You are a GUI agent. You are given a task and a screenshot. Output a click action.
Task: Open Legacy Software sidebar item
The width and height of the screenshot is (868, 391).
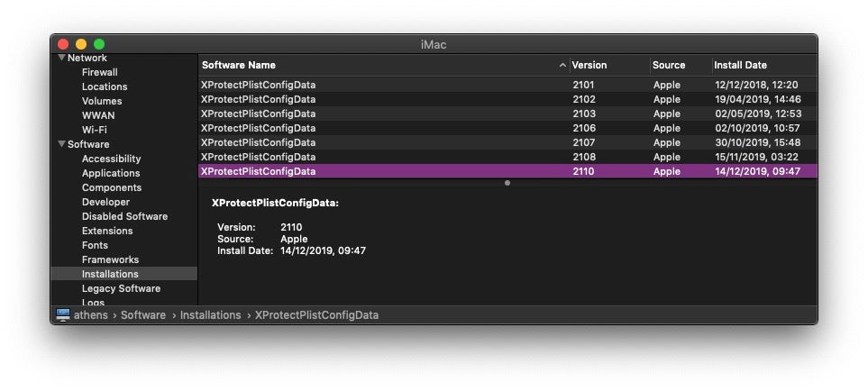click(x=121, y=288)
